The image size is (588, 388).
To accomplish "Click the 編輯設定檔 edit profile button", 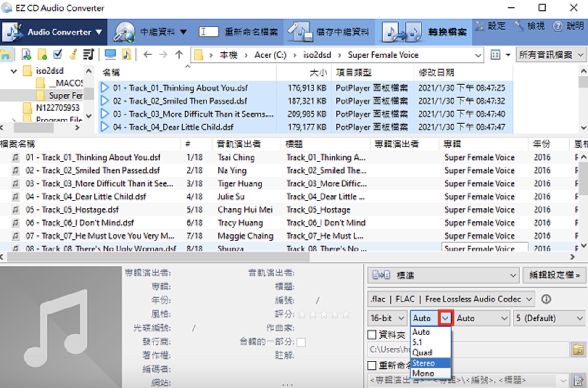I will pyautogui.click(x=554, y=275).
